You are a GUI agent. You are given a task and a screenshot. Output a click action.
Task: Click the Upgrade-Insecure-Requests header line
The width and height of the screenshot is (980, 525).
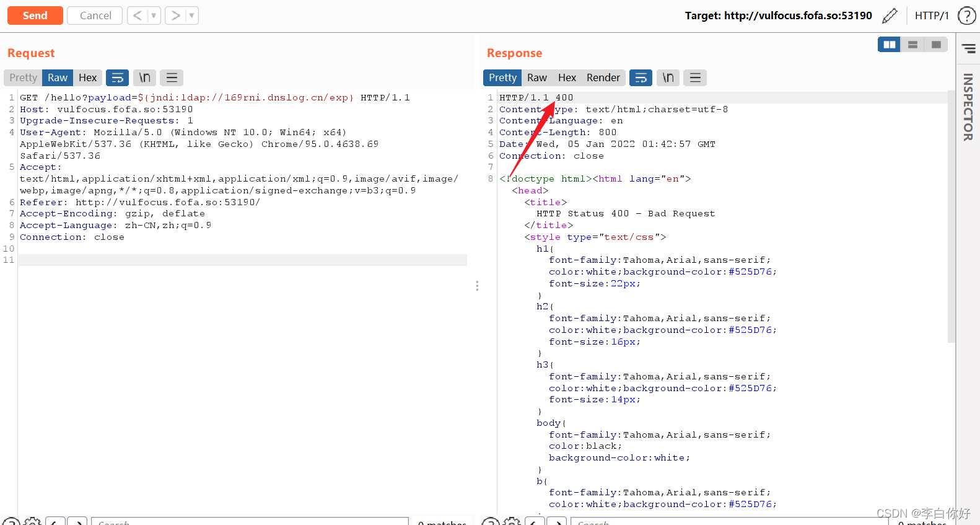[x=106, y=120]
